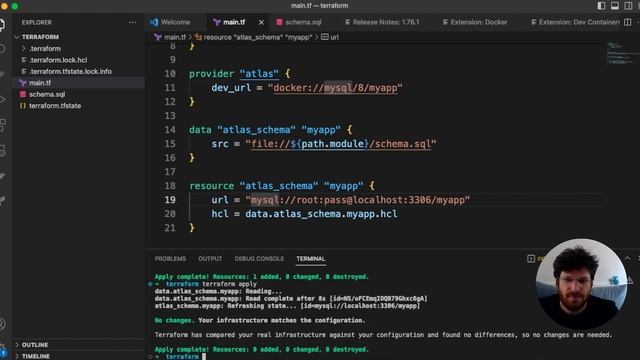Viewport: 640px width, 360px height.
Task: Collapse the TERRAFORM folder section
Action: coord(40,37)
